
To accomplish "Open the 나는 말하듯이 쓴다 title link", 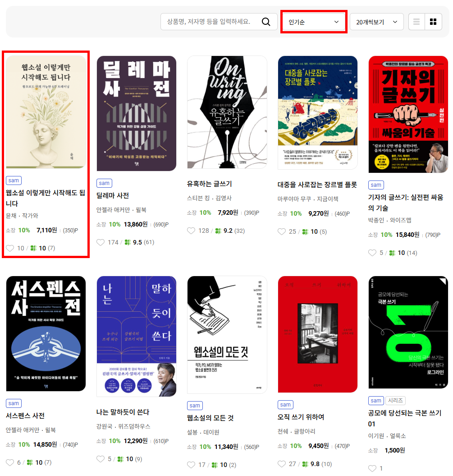I will click(123, 412).
